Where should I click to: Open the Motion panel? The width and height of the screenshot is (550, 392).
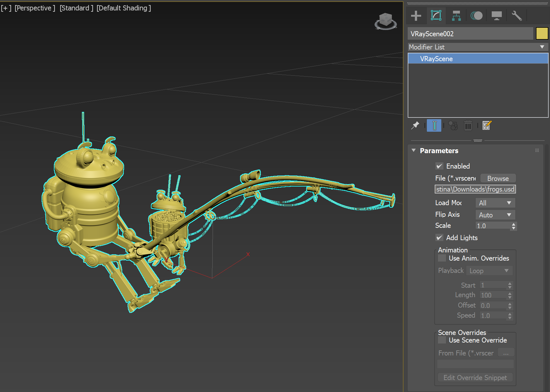coord(476,16)
